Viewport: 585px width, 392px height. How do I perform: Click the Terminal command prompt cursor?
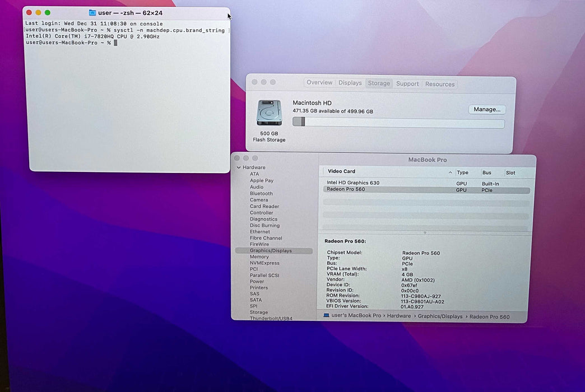(x=115, y=43)
